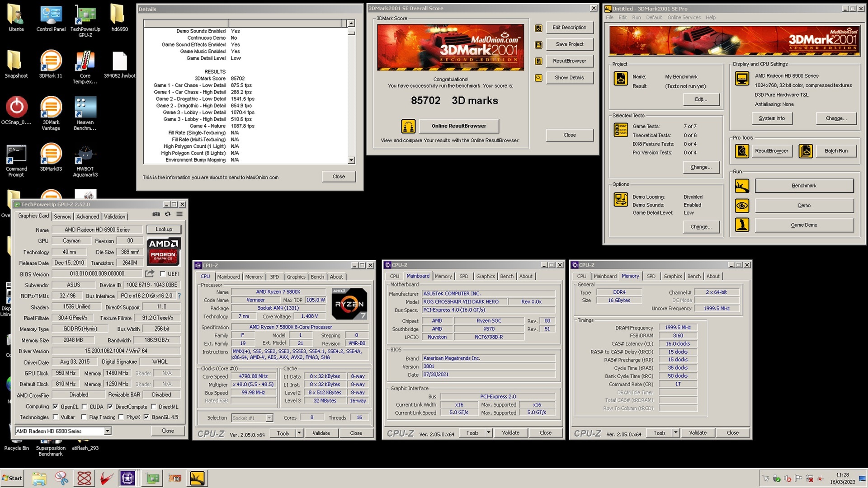Launch the 3DMark03 desktop shortcut
Viewport: 868px width, 488px height.
pos(51,157)
